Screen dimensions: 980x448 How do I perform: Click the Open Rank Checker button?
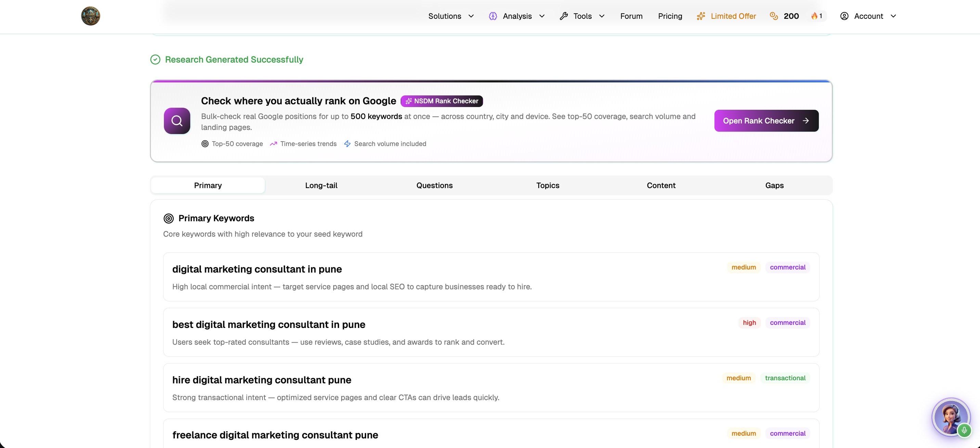(x=766, y=121)
